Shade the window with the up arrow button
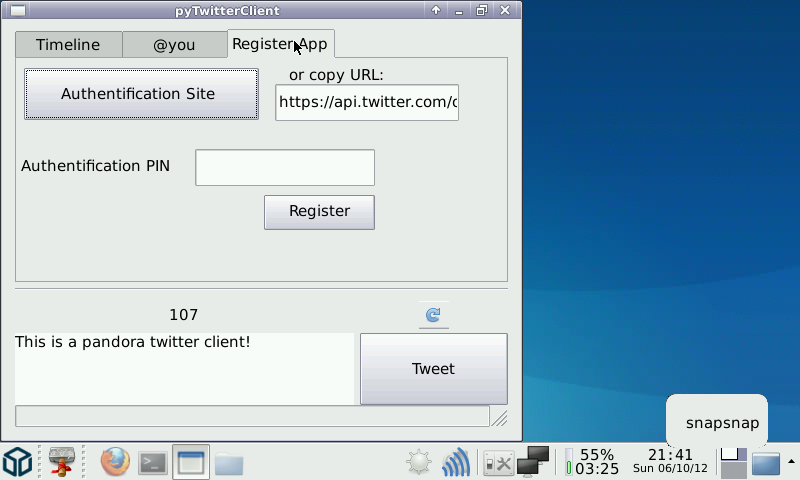Viewport: 800px width, 480px height. pyautogui.click(x=436, y=11)
